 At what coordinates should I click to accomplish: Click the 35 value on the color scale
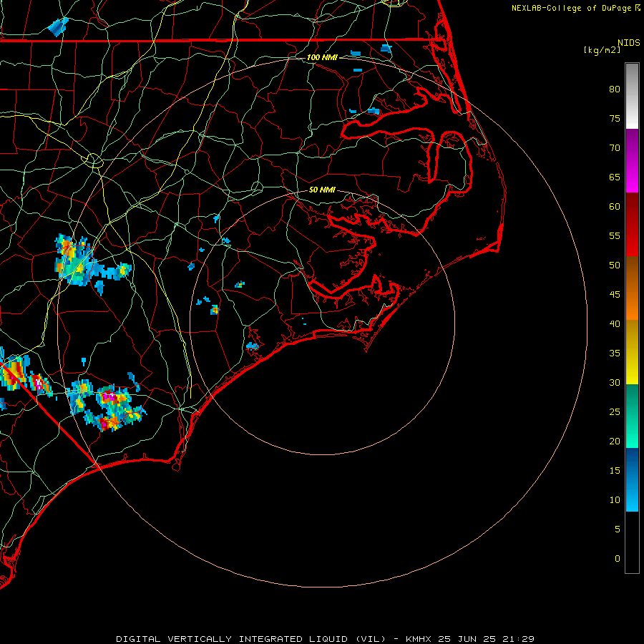[615, 353]
